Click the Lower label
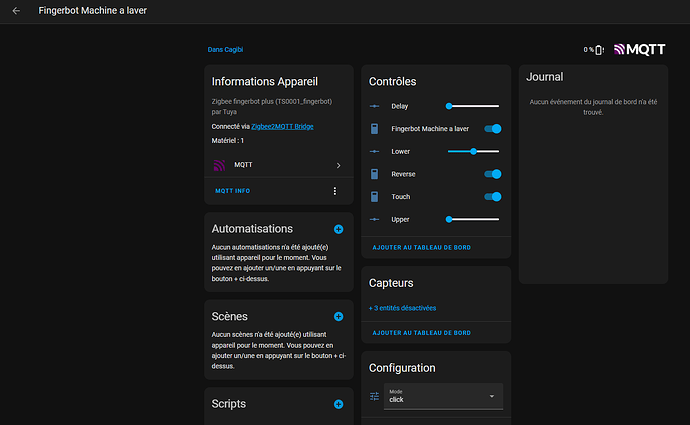 pos(400,152)
